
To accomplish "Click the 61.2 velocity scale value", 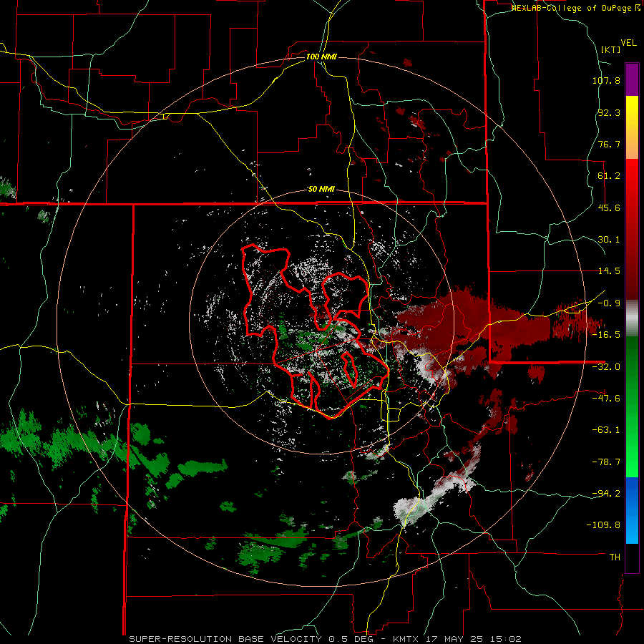I will click(609, 176).
